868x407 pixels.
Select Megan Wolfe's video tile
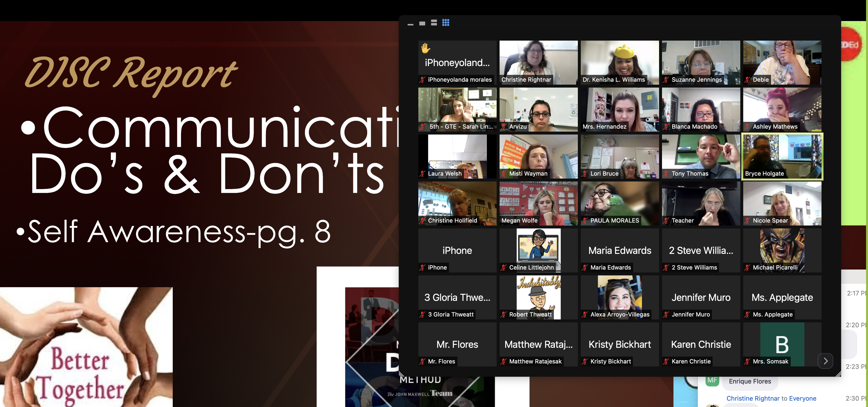pos(538,203)
